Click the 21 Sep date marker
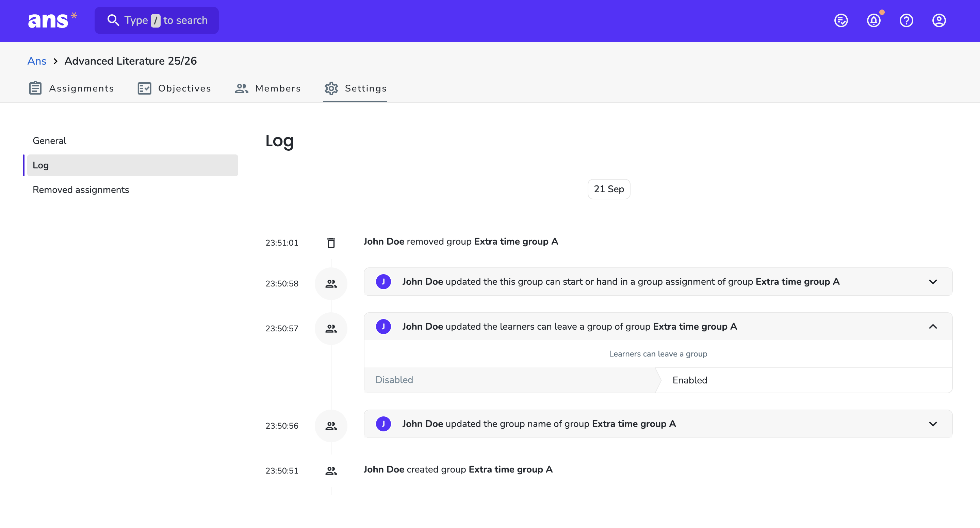This screenshot has width=980, height=528. 609,189
